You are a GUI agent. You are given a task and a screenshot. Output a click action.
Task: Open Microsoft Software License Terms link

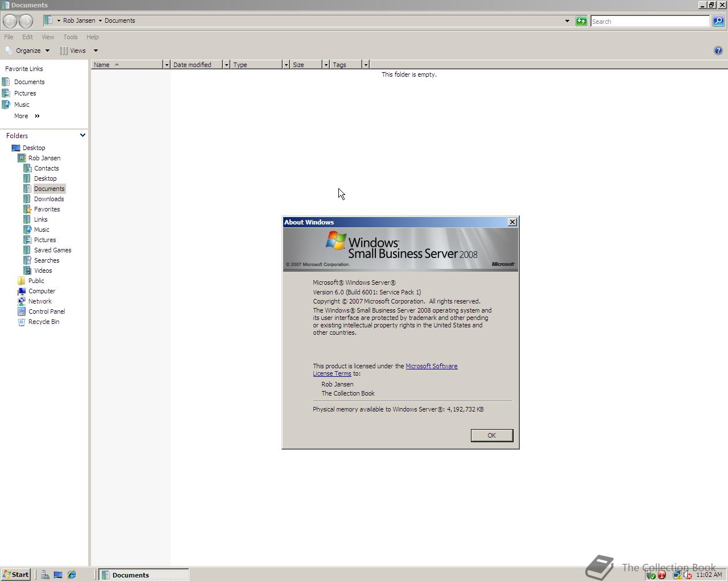pos(385,370)
